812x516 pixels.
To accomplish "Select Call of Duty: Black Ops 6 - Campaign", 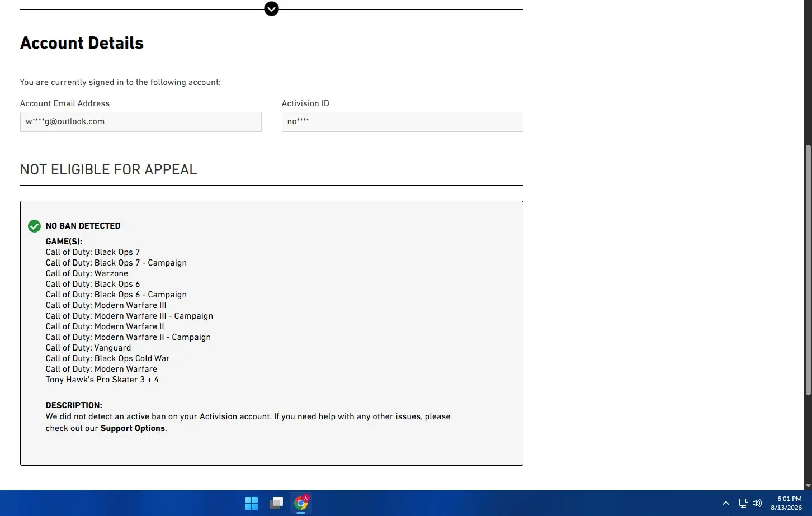I will tap(116, 295).
